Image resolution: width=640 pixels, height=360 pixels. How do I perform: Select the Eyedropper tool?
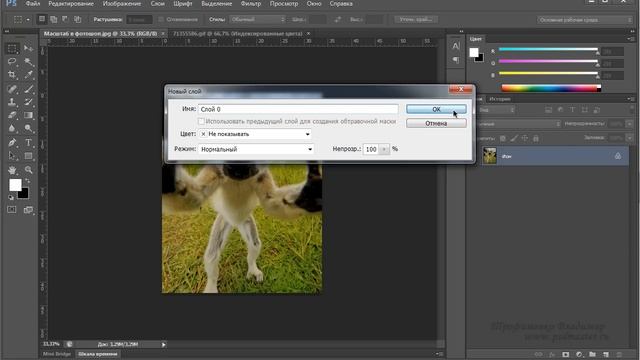pyautogui.click(x=28, y=75)
